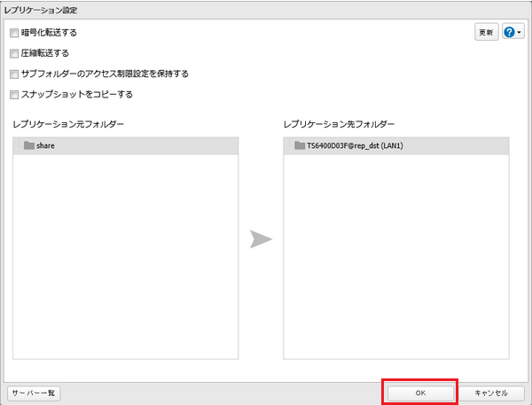The width and height of the screenshot is (532, 405).
Task: Enable the 暗号化転送する checkbox
Action: [14, 33]
